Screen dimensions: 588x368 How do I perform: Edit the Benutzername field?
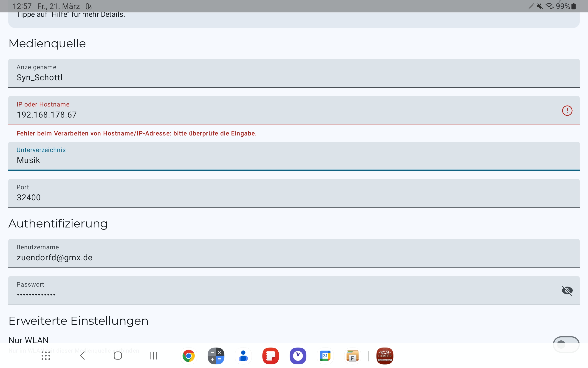point(294,253)
